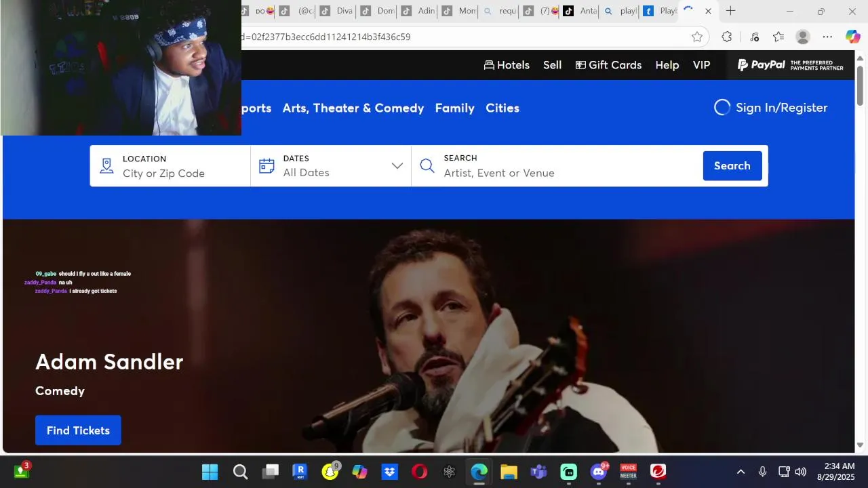This screenshot has width=868, height=488.
Task: Open File Explorer from the taskbar
Action: pos(509,471)
